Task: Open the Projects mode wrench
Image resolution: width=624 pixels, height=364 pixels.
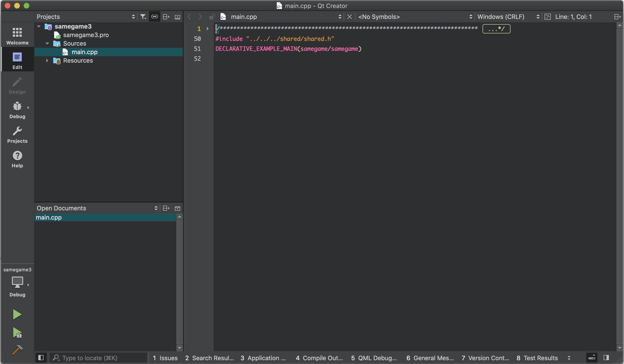Action: point(17,134)
